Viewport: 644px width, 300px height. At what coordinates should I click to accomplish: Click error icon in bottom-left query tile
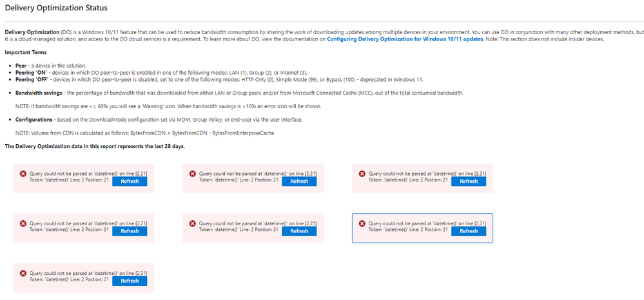[x=23, y=274]
